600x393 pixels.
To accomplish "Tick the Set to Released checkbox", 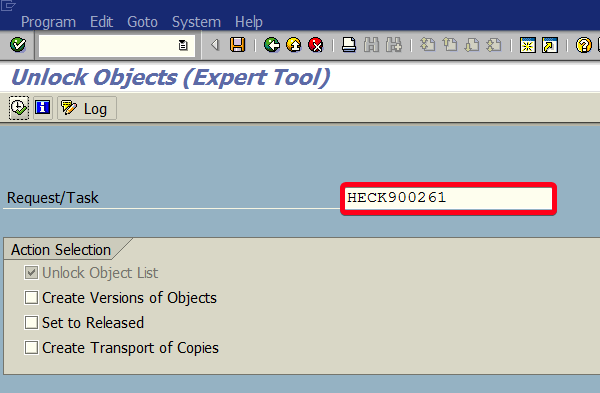I will coord(31,323).
